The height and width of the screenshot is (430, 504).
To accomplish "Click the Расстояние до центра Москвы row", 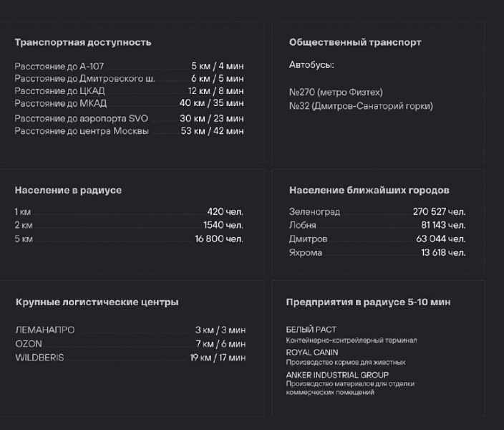I will pyautogui.click(x=129, y=131).
